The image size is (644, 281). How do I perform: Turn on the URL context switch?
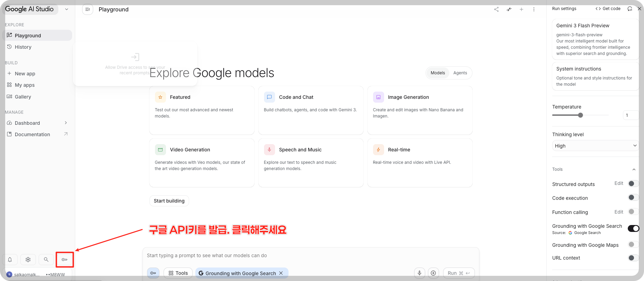(633, 258)
